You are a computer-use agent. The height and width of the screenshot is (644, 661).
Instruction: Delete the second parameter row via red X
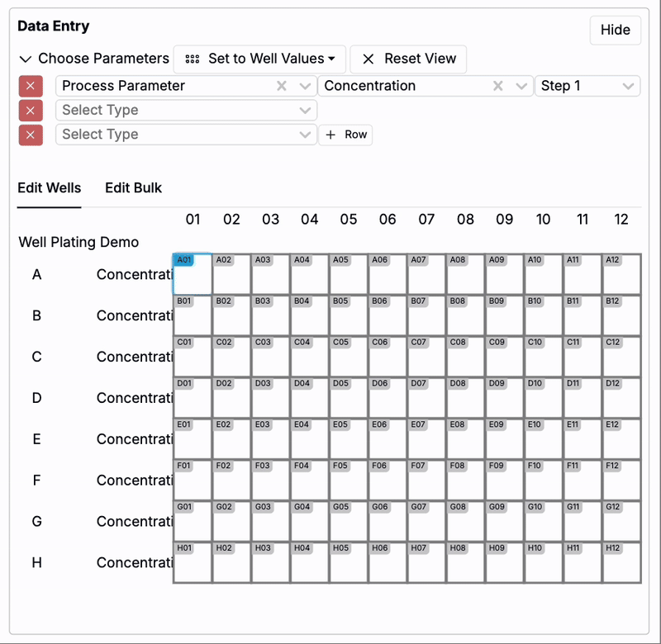tap(31, 111)
